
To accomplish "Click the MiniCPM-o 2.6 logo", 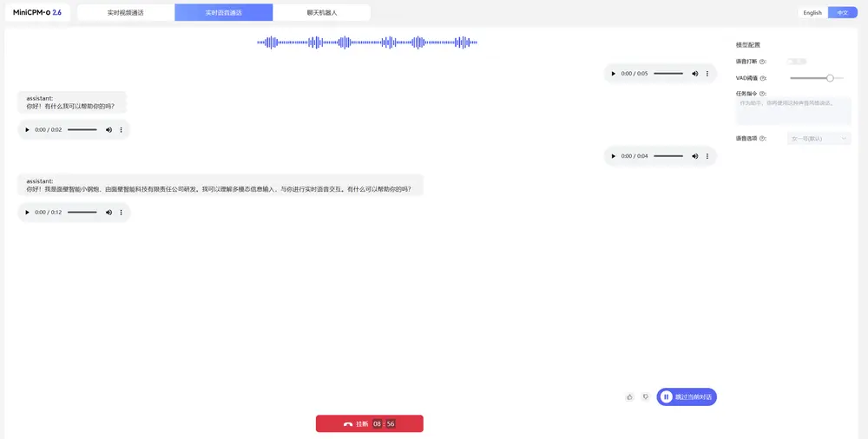I will tap(37, 12).
